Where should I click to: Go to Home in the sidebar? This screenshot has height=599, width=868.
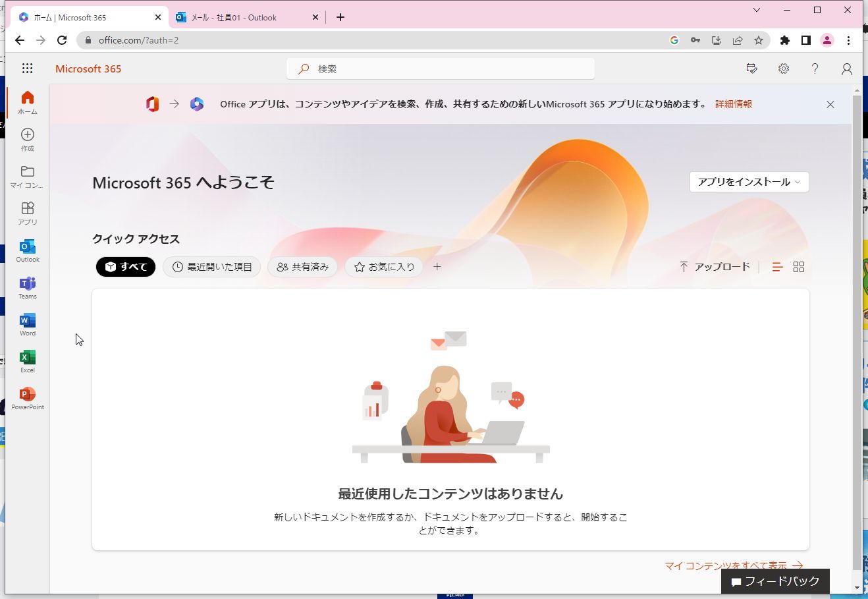point(28,103)
